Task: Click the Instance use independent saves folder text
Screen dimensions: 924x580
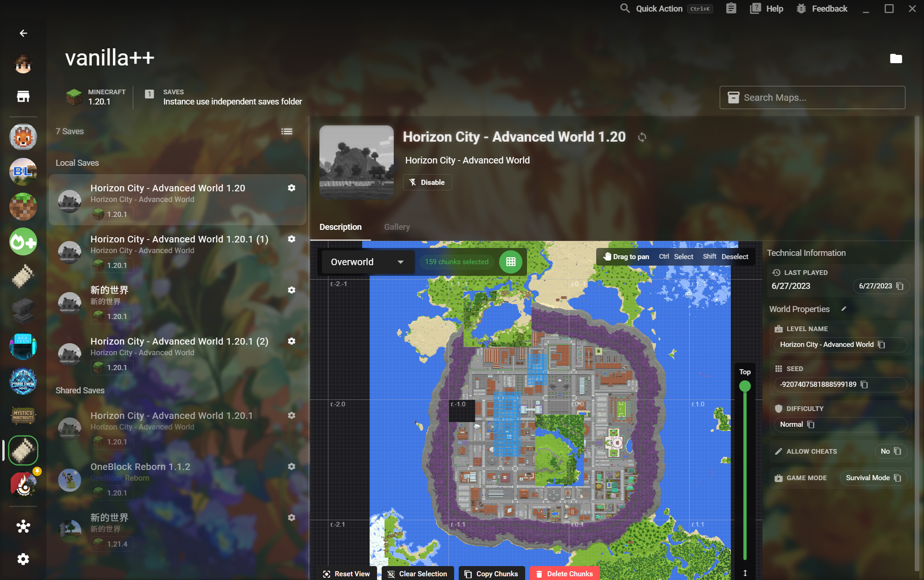Action: pyautogui.click(x=233, y=102)
